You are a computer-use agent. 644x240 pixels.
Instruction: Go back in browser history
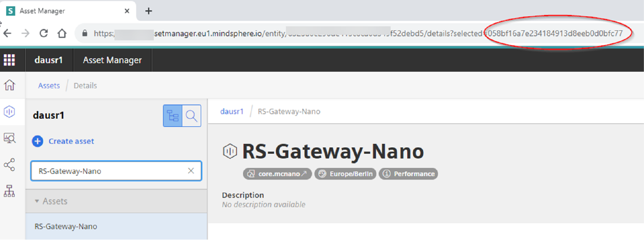click(x=7, y=34)
